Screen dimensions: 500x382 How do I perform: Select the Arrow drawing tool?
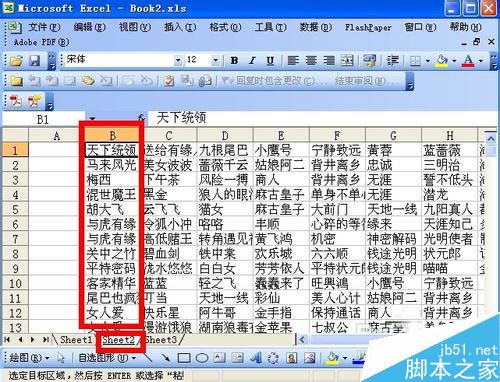(165, 358)
